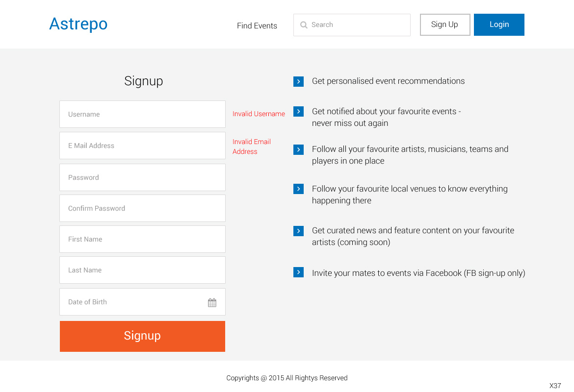Click arrow icon beside local venues bullet
574x392 pixels.
(298, 189)
